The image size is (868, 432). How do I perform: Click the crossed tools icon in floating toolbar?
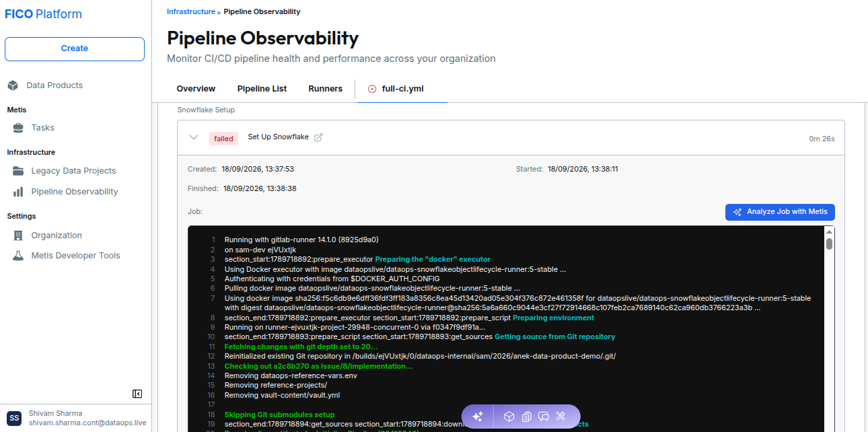[560, 417]
